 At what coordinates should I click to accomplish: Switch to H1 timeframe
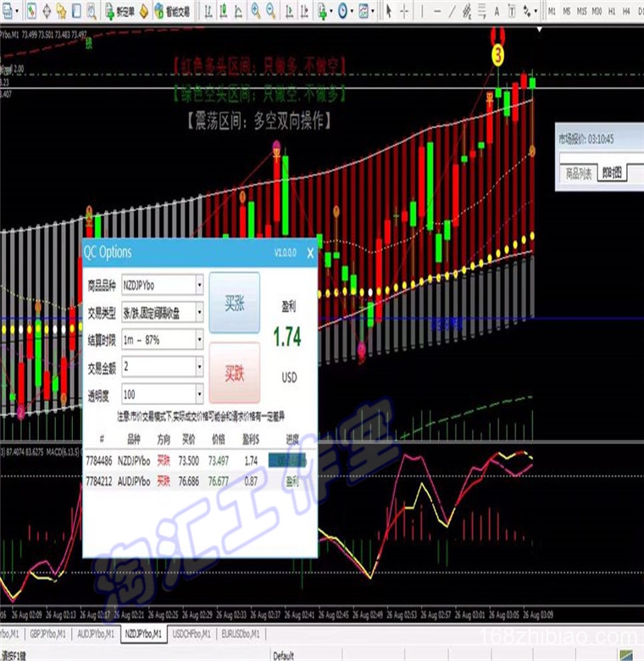tap(612, 11)
